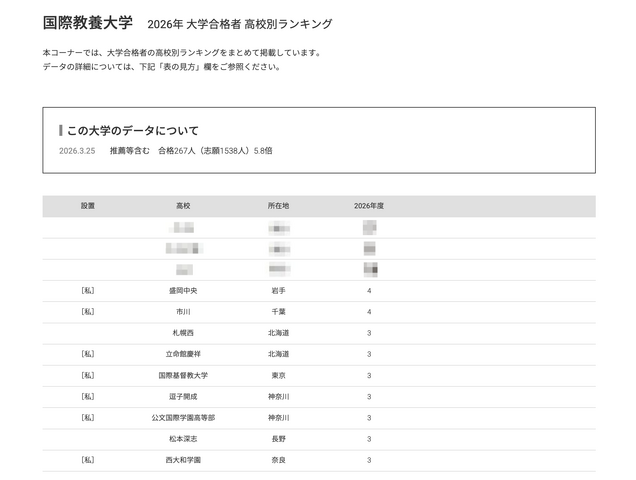Select the school name 盛岡中央
The width and height of the screenshot is (636, 480).
click(183, 291)
